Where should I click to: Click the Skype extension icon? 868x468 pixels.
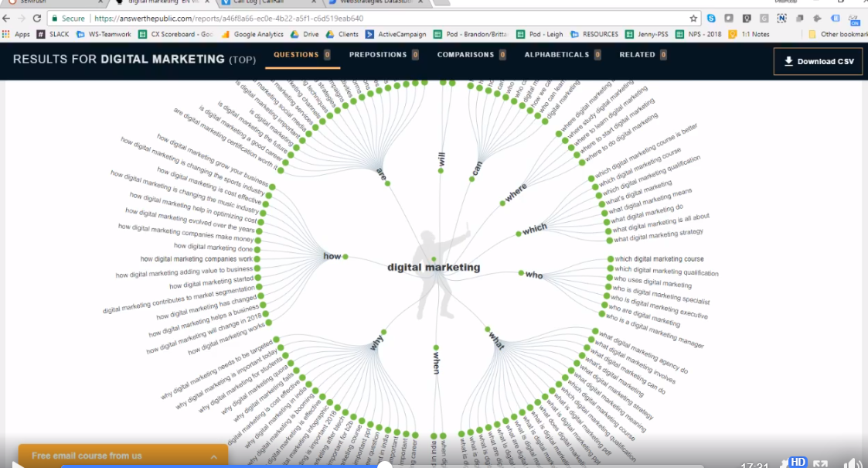coord(711,19)
